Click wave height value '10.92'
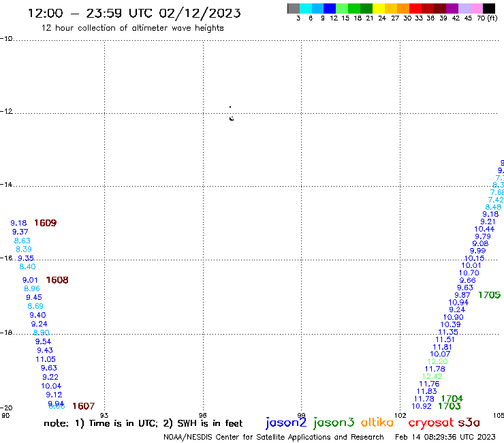This screenshot has height=443, width=504. [x=422, y=406]
